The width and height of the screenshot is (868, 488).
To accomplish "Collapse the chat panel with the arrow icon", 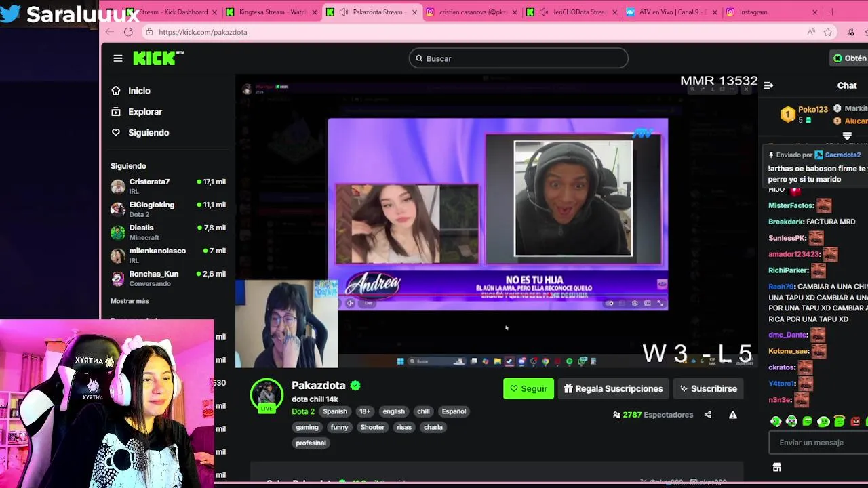I will click(768, 85).
